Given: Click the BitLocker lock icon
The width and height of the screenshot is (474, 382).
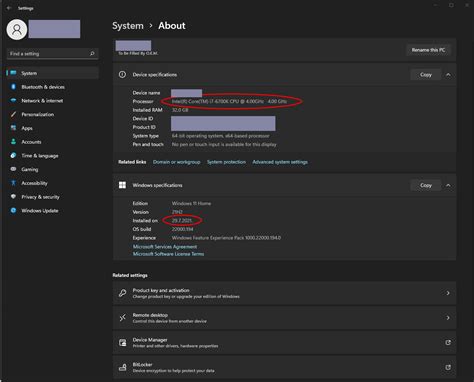Looking at the screenshot, I should coord(123,367).
